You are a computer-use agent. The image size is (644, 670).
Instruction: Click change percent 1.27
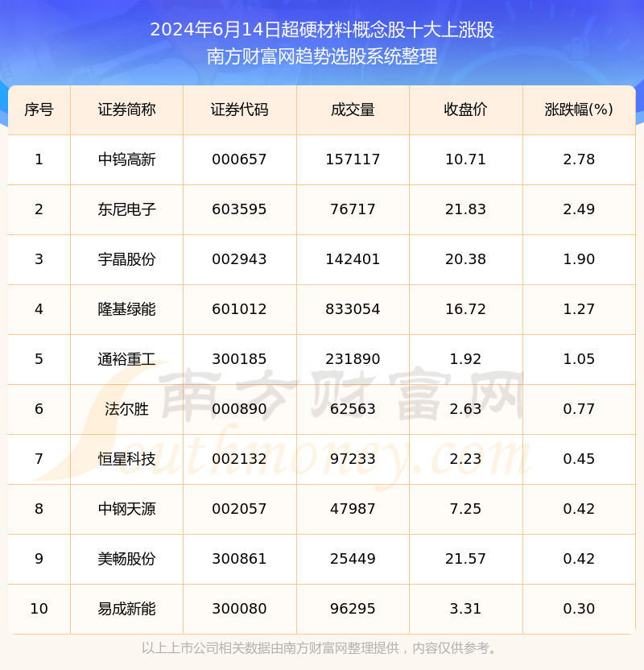click(x=579, y=309)
